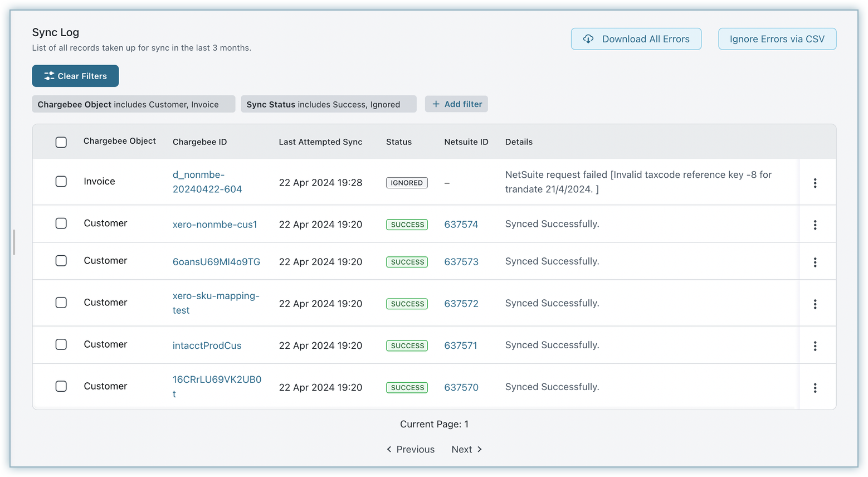Open three-dot menu for xero-nonmbe-cus1 row
This screenshot has height=477, width=868.
click(x=815, y=225)
